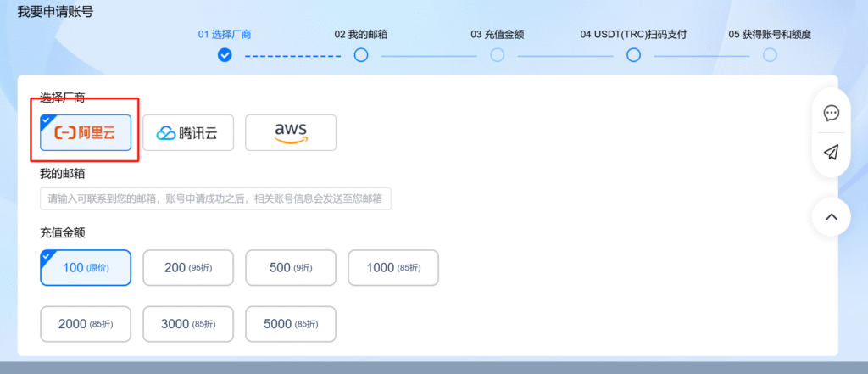
Task: Click the paper plane Telegram icon
Action: click(x=831, y=153)
